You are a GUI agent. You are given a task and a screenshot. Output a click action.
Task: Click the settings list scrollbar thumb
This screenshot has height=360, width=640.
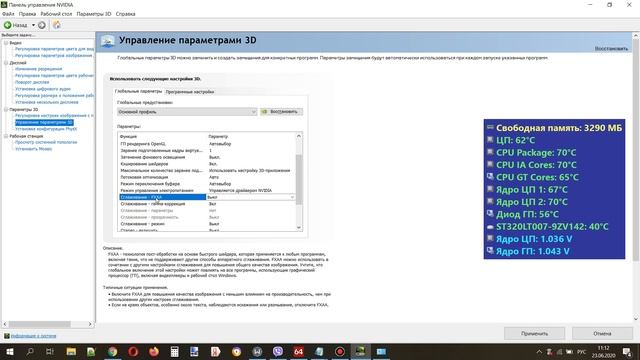(x=299, y=180)
